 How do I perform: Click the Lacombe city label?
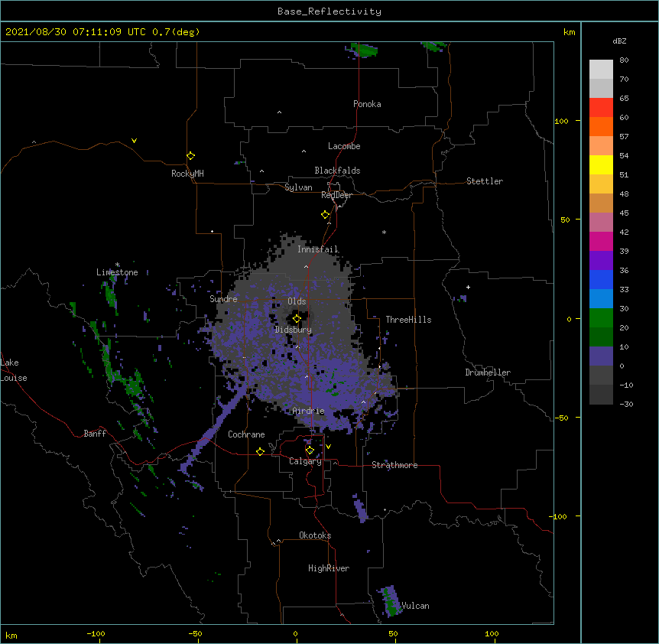344,146
